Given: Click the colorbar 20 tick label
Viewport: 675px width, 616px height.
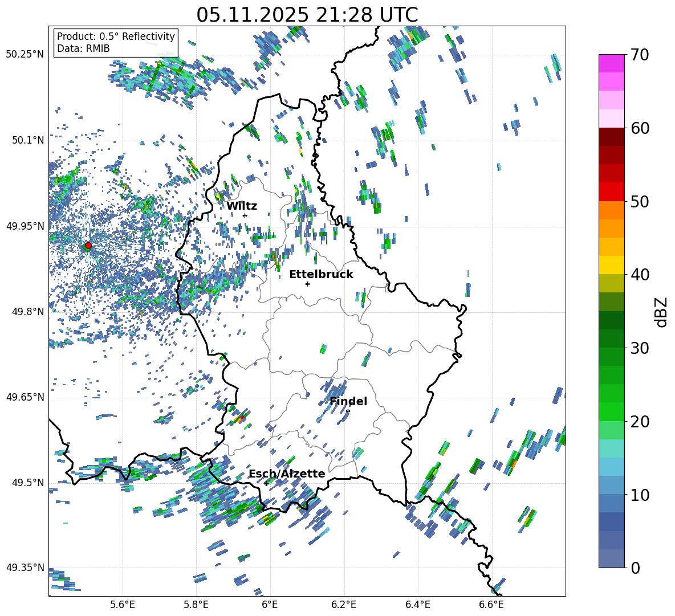Looking at the screenshot, I should coord(640,422).
